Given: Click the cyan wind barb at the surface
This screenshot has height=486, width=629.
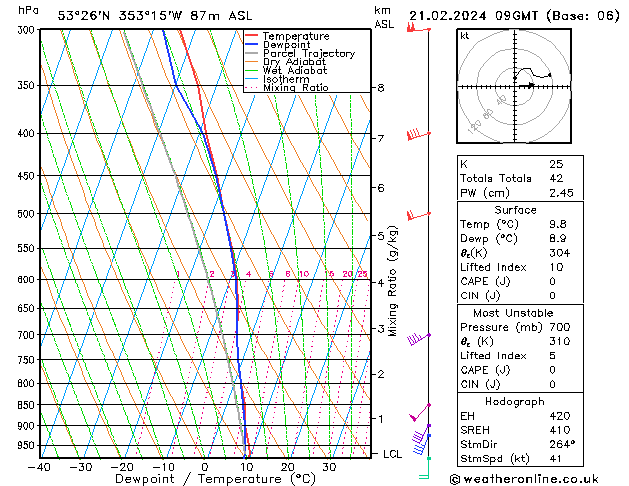Looking at the screenshot, I should point(425,468).
